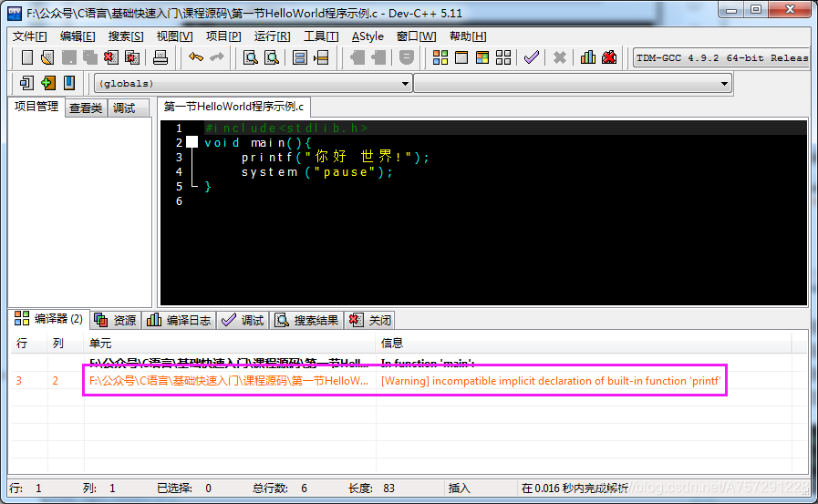This screenshot has height=504, width=818.
Task: Collapse the main() code fold at line 2
Action: pos(192,142)
